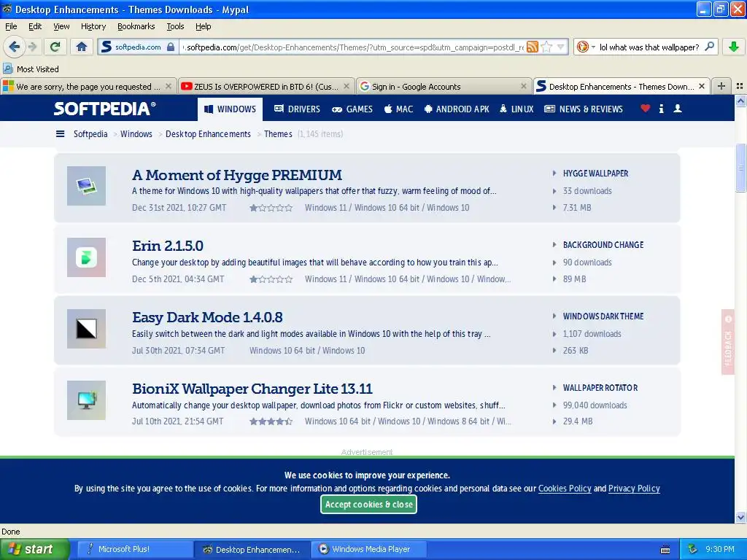Viewport: 747px width, 560px height.
Task: Go to Softpedia breadcrumb link
Action: point(90,134)
